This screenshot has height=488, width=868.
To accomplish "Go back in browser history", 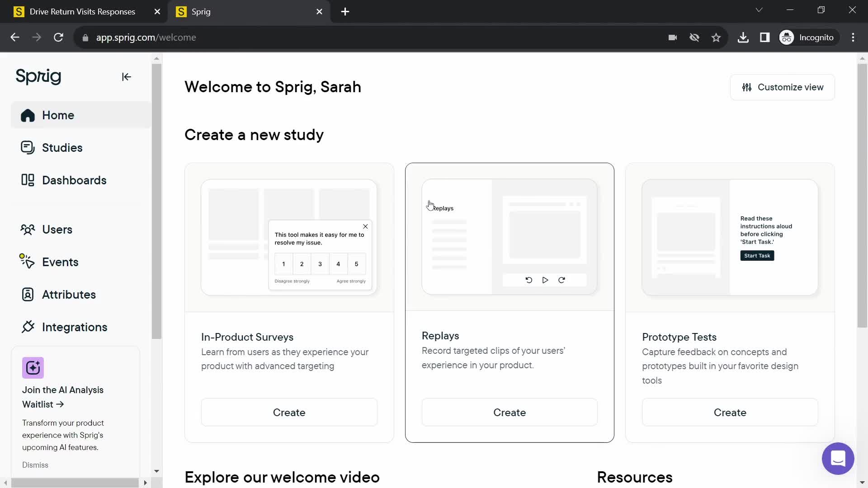I will (x=15, y=38).
